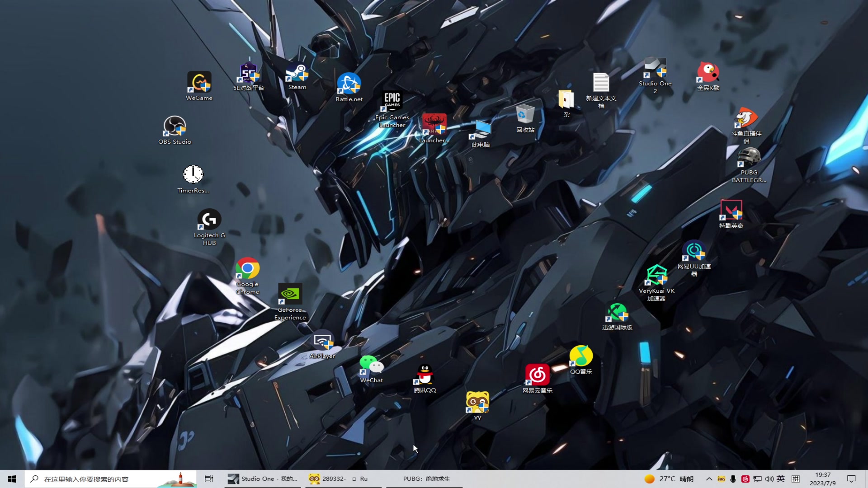Switch to PUBG: 绝地求生 taskbar item

pos(424,479)
